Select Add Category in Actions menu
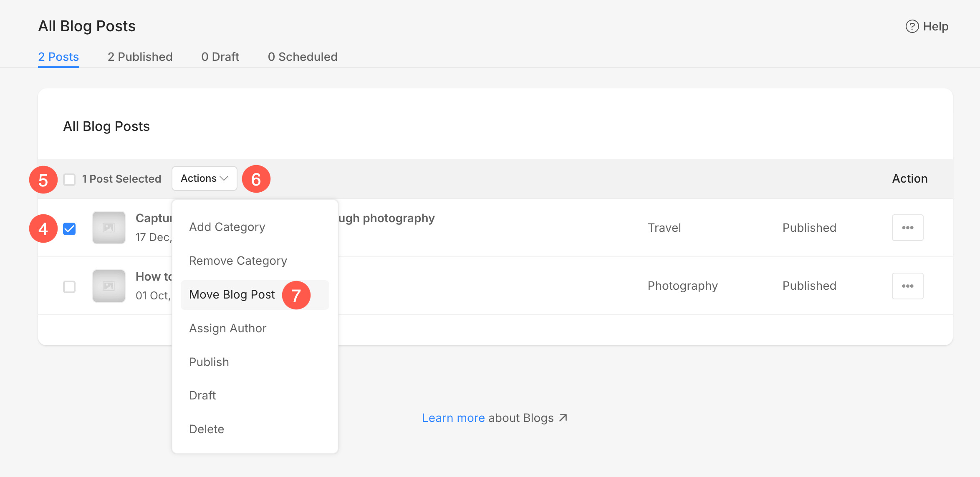Screen dimensions: 980x477 coord(227,227)
